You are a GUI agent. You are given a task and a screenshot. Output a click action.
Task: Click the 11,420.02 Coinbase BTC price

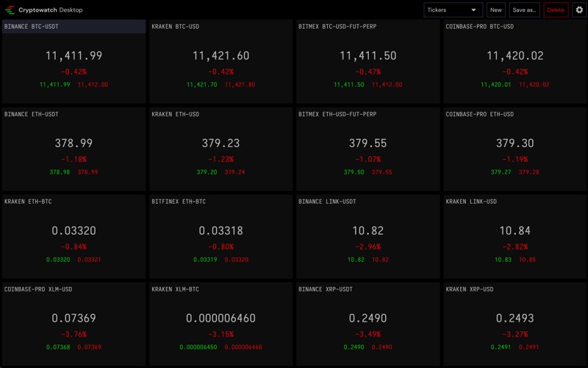coord(515,56)
